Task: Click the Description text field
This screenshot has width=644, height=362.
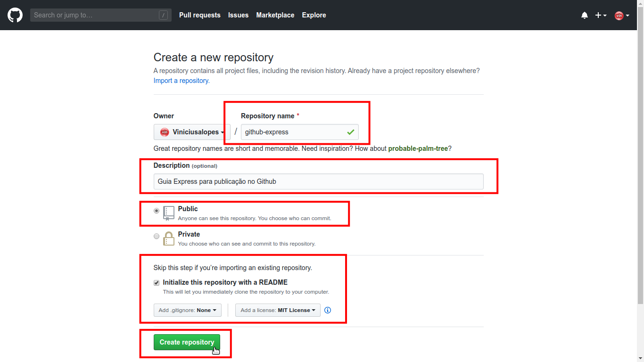Action: point(318,181)
